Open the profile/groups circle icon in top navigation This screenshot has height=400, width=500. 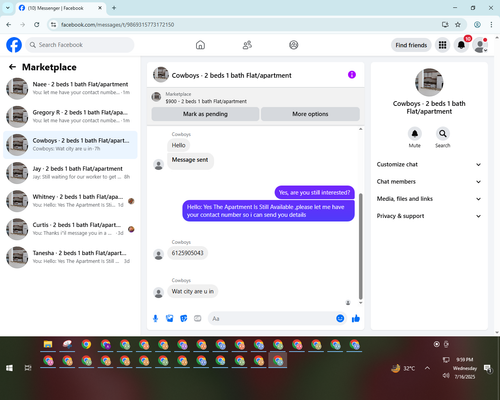click(294, 45)
